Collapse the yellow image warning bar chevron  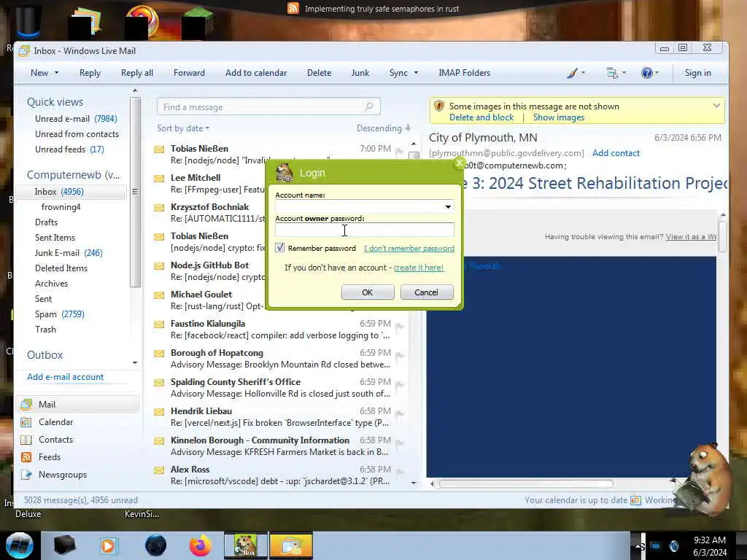pos(716,106)
